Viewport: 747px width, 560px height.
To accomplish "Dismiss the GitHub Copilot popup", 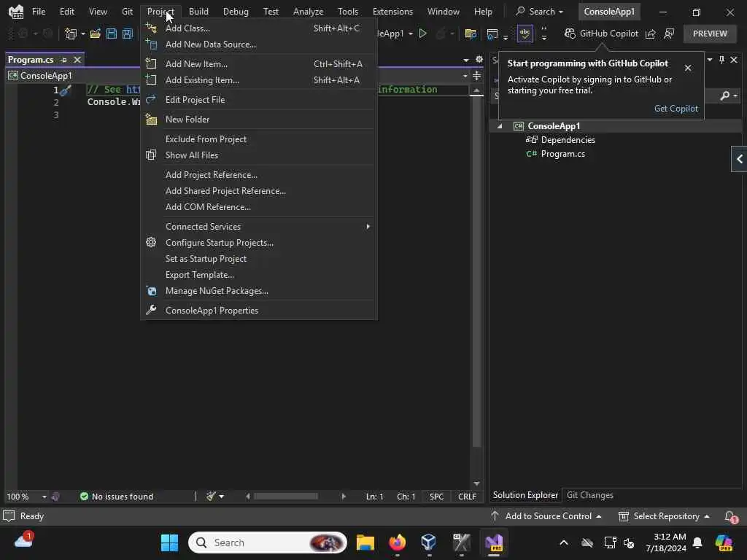I will point(688,68).
